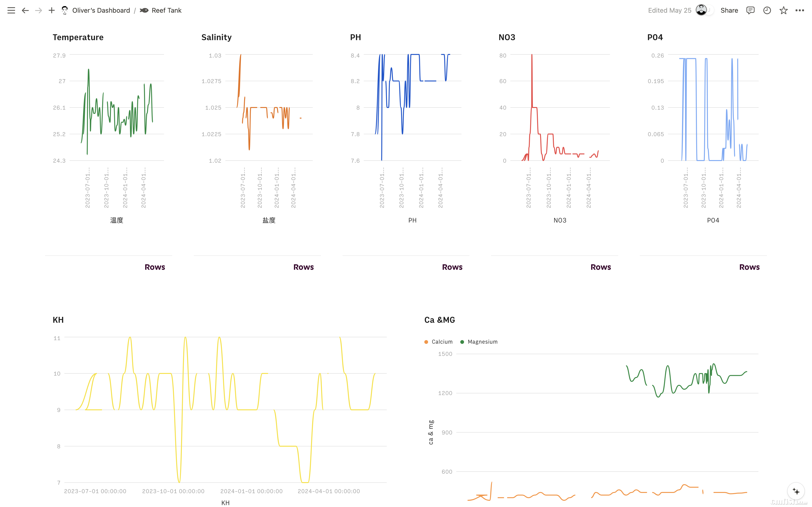This screenshot has height=507, width=812.
Task: Click the user avatar in header
Action: 701,10
